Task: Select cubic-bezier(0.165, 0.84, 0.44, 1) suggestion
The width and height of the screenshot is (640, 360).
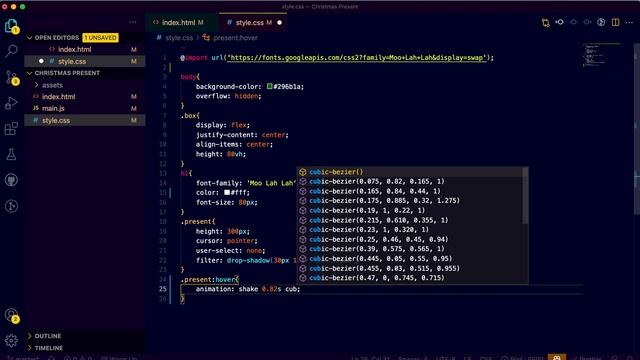Action: (410, 191)
